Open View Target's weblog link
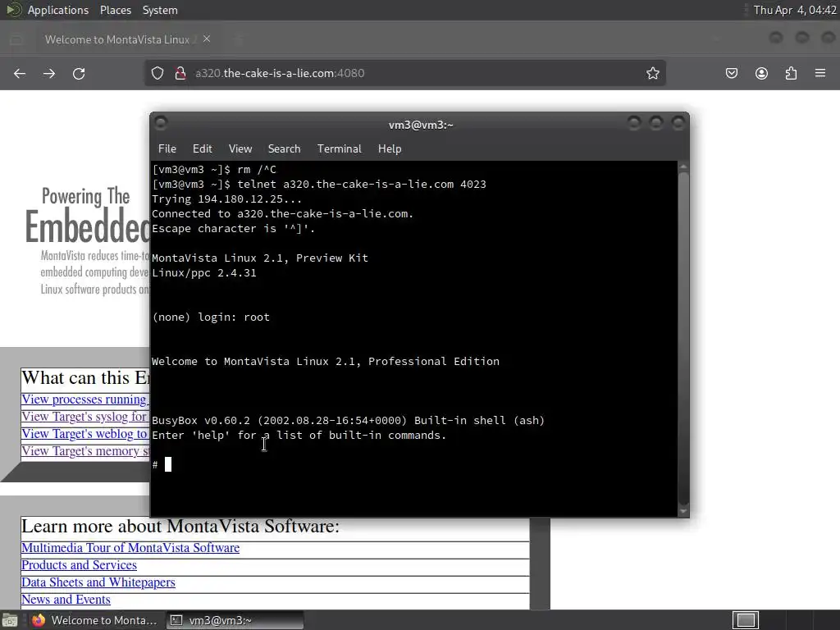This screenshot has height=630, width=840. pyautogui.click(x=85, y=433)
